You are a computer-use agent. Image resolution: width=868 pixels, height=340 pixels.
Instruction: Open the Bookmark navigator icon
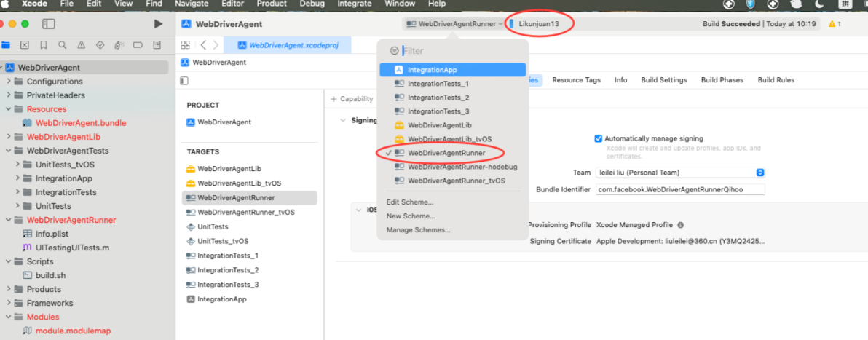[x=44, y=45]
